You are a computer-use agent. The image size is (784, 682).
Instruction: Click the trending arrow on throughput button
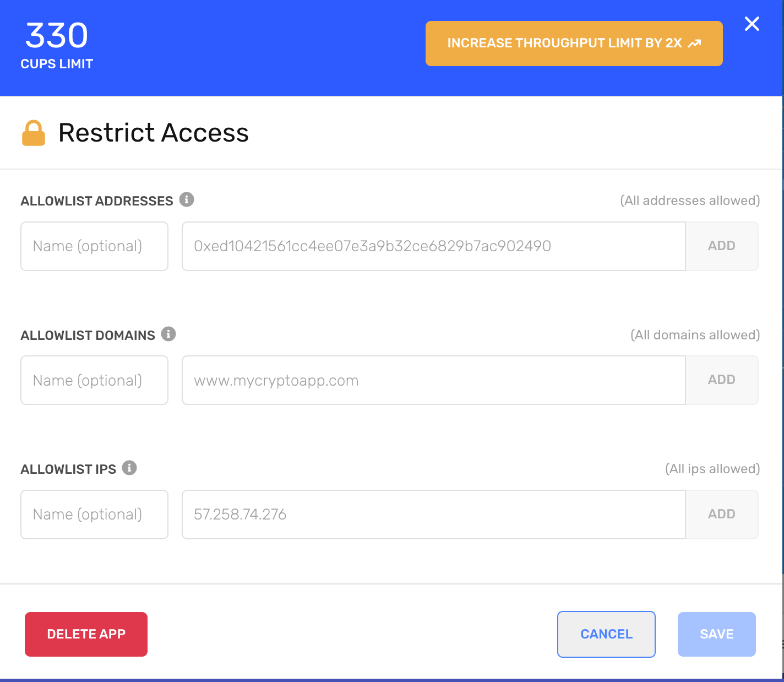tap(695, 44)
